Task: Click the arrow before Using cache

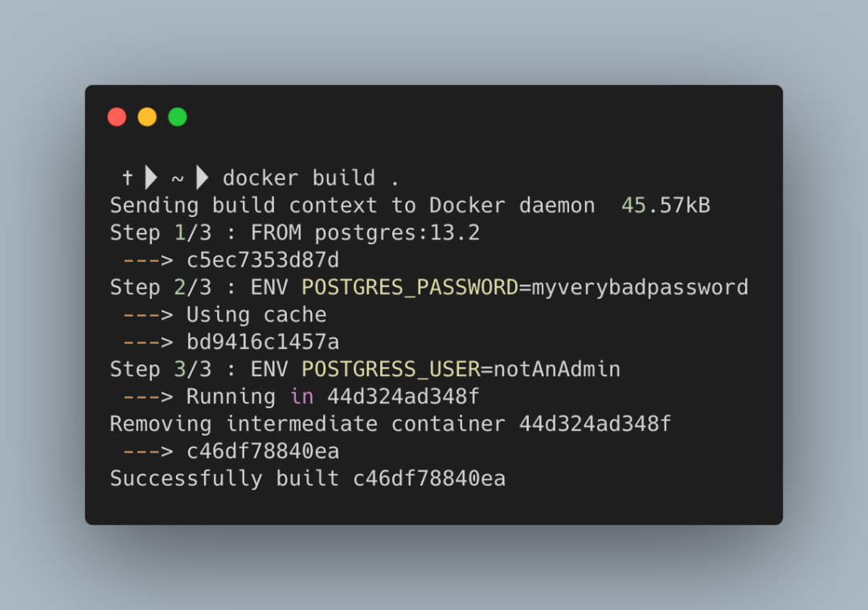Action: tap(148, 314)
